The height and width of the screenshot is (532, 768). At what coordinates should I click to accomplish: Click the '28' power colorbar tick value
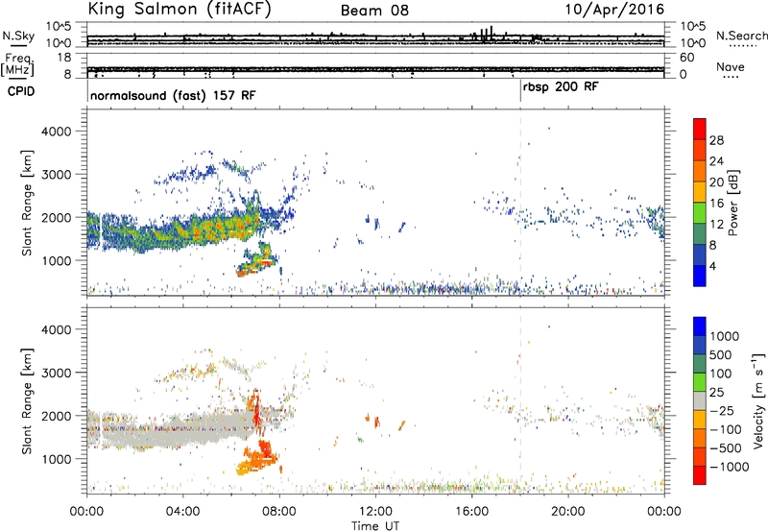tap(716, 140)
